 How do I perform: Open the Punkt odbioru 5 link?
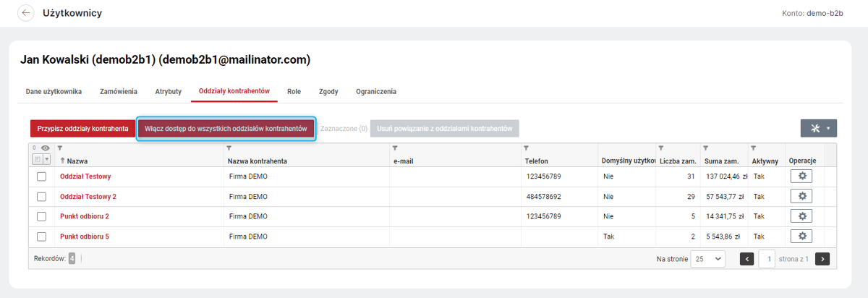[85, 237]
